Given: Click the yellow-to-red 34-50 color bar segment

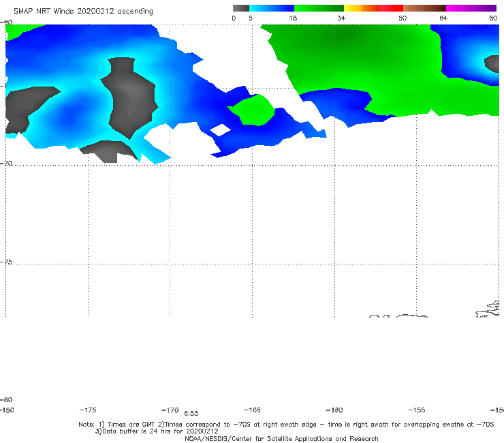Looking at the screenshot, I should click(373, 8).
